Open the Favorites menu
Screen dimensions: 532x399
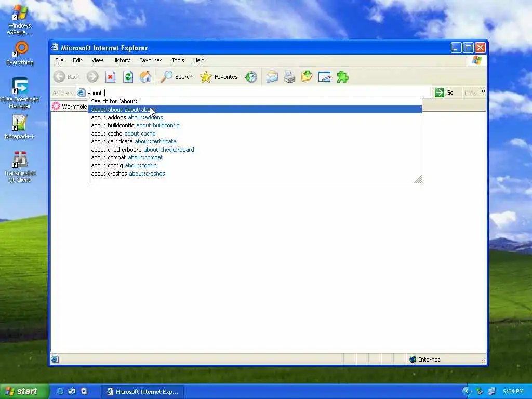[x=151, y=60]
